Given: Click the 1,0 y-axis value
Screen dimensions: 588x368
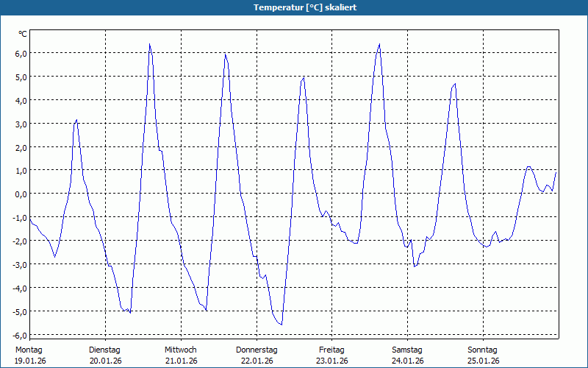Looking at the screenshot, I should (x=21, y=171).
